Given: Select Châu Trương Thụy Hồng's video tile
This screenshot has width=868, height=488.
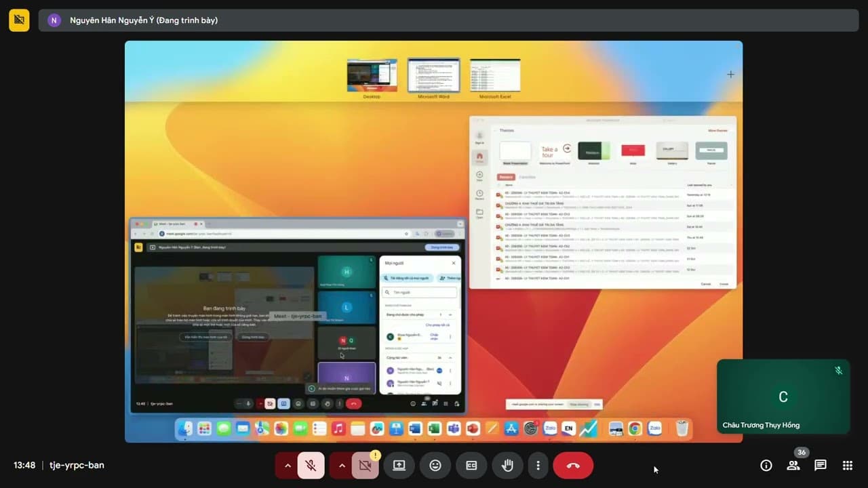Looking at the screenshot, I should (x=783, y=396).
